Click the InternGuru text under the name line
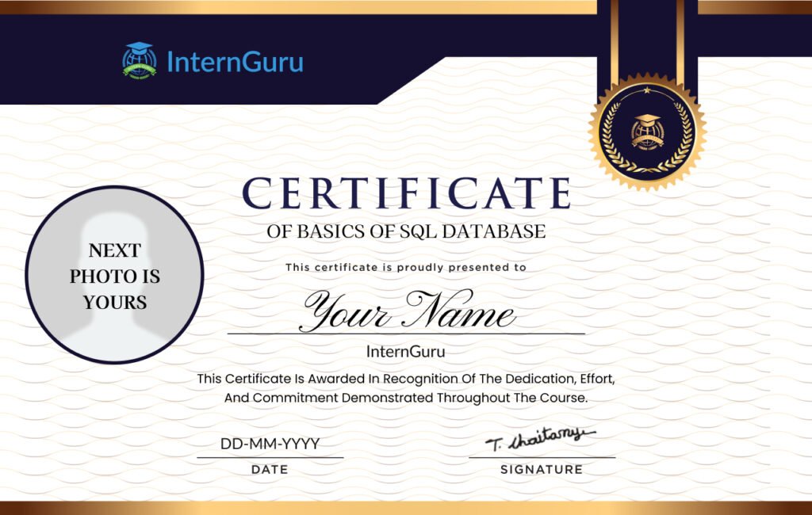This screenshot has width=812, height=515. tap(406, 351)
